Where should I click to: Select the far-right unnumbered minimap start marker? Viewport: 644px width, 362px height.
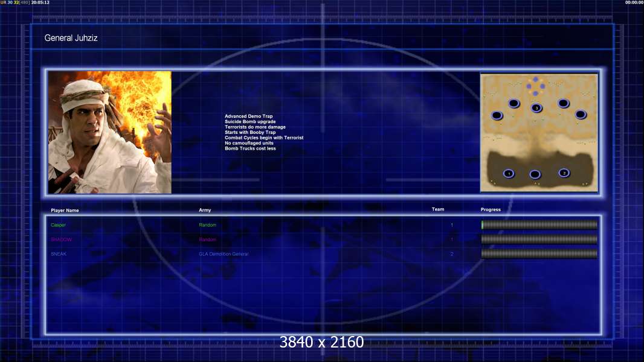581,115
